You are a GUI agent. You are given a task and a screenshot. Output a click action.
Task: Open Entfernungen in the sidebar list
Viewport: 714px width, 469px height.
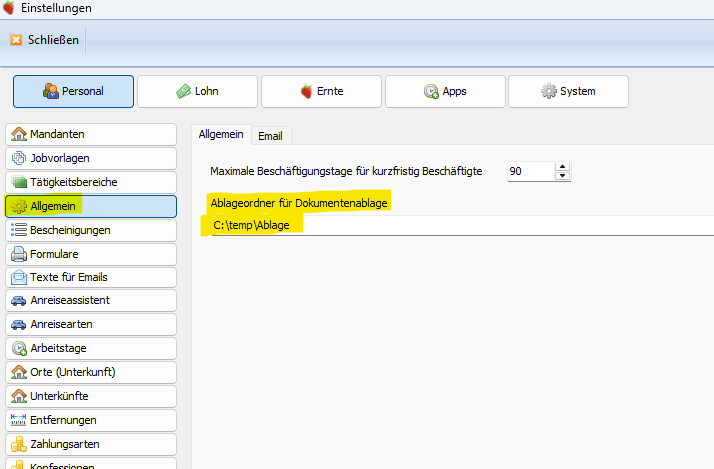coord(90,420)
